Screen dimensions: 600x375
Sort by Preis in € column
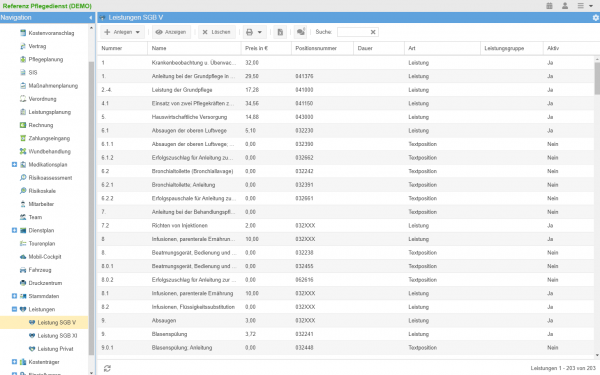266,48
